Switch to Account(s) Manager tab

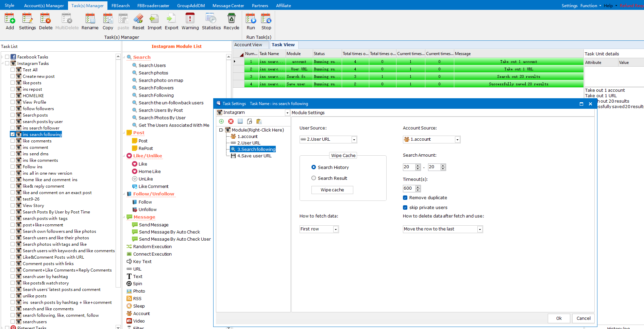tap(44, 5)
